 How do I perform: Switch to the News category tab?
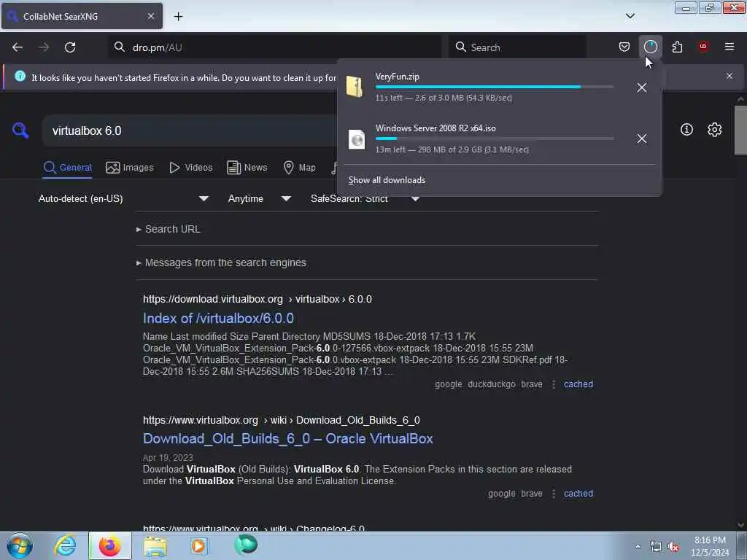pos(247,168)
